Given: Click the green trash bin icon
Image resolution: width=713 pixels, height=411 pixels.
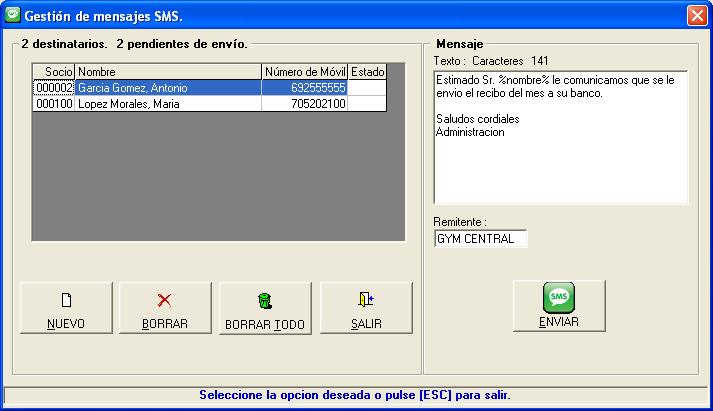Looking at the screenshot, I should coord(265,301).
